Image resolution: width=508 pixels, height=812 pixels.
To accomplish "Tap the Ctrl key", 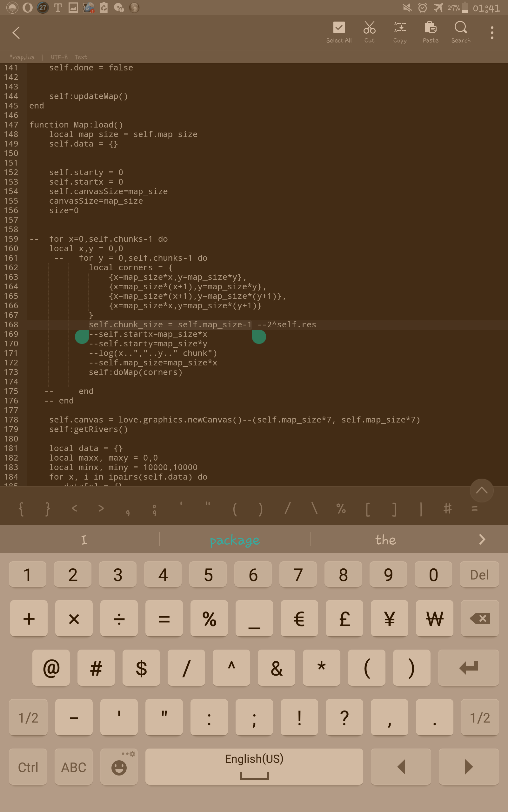I will pos(28,767).
